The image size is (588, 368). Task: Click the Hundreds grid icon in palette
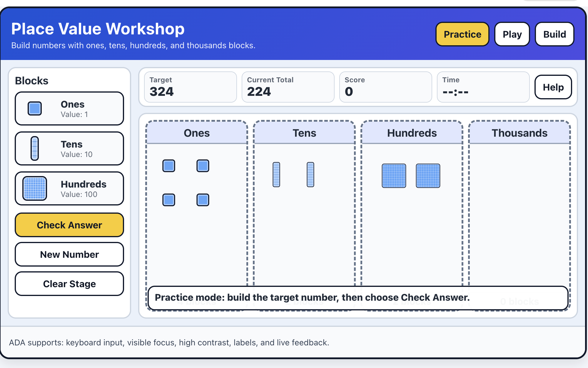[x=35, y=188]
